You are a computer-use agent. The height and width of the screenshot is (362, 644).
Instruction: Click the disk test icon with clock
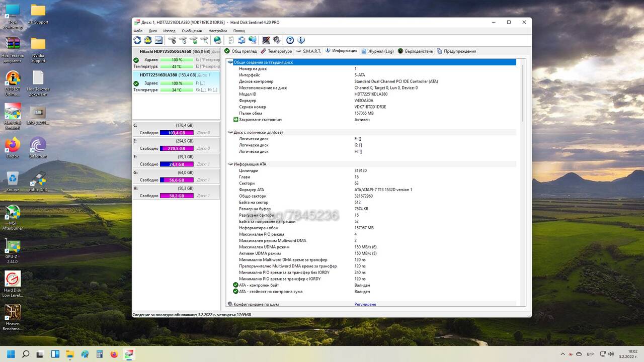click(183, 40)
